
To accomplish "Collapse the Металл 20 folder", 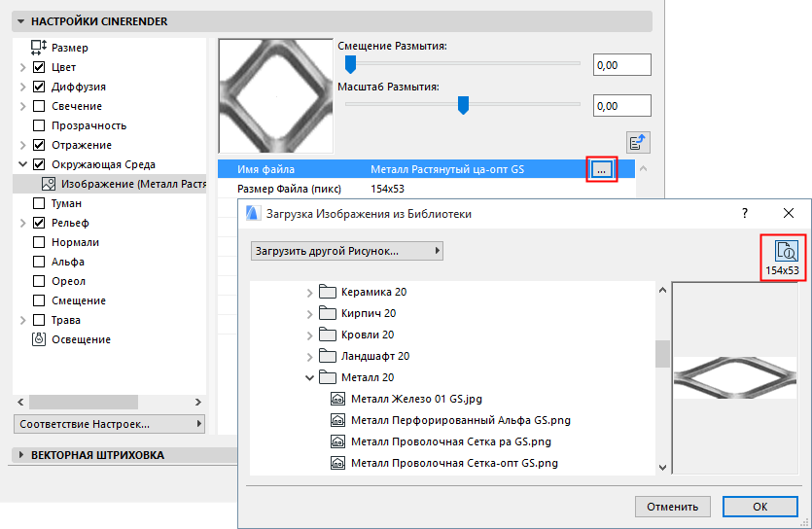I will (309, 378).
